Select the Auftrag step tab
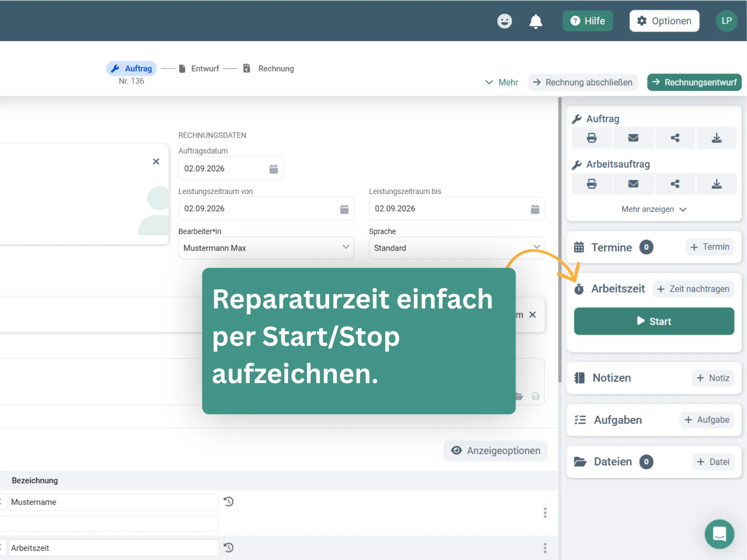This screenshot has width=747, height=560. pos(132,69)
